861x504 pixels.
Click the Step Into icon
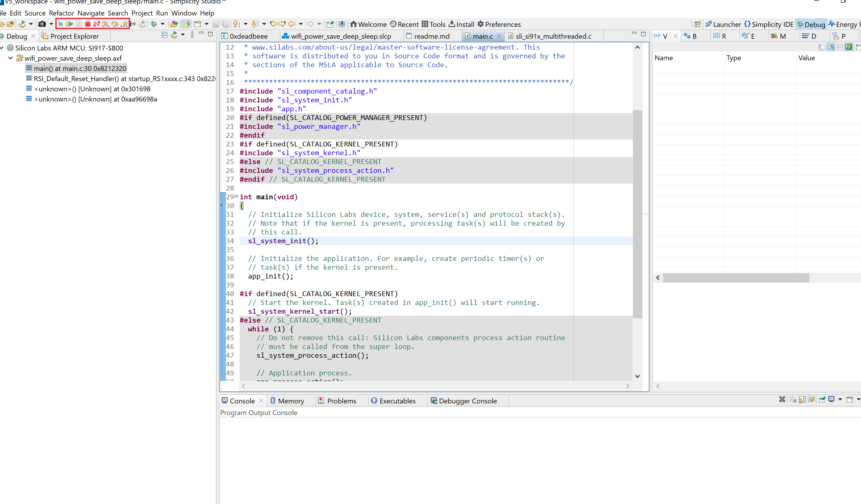tap(105, 24)
